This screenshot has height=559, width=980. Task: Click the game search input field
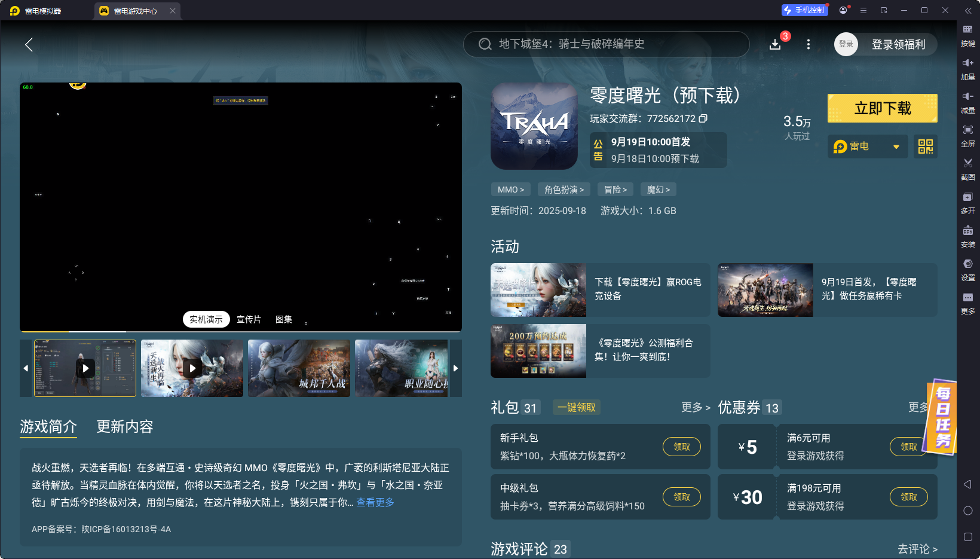[607, 44]
